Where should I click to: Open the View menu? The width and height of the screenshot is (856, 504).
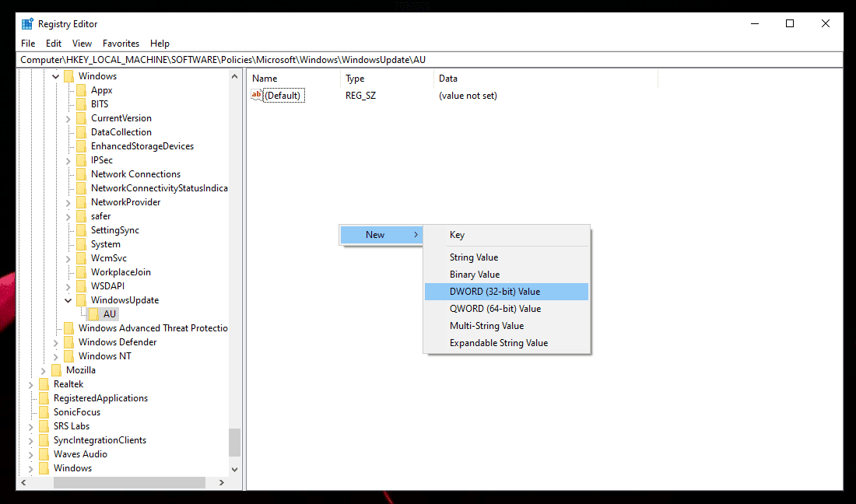coord(82,43)
